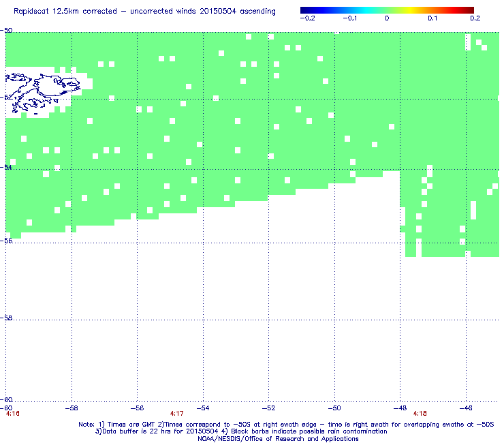Click the -50 latitude axis label
The image size is (504, 443).
coord(6,31)
